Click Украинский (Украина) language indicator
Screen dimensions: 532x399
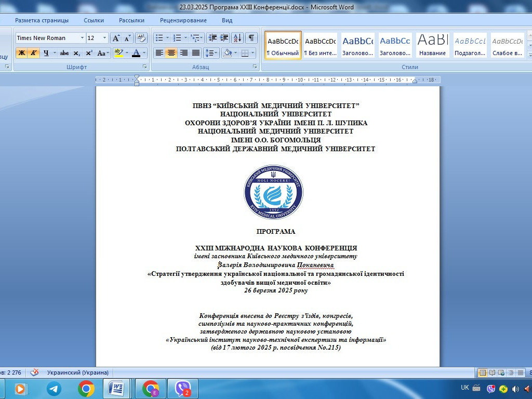pos(78,373)
